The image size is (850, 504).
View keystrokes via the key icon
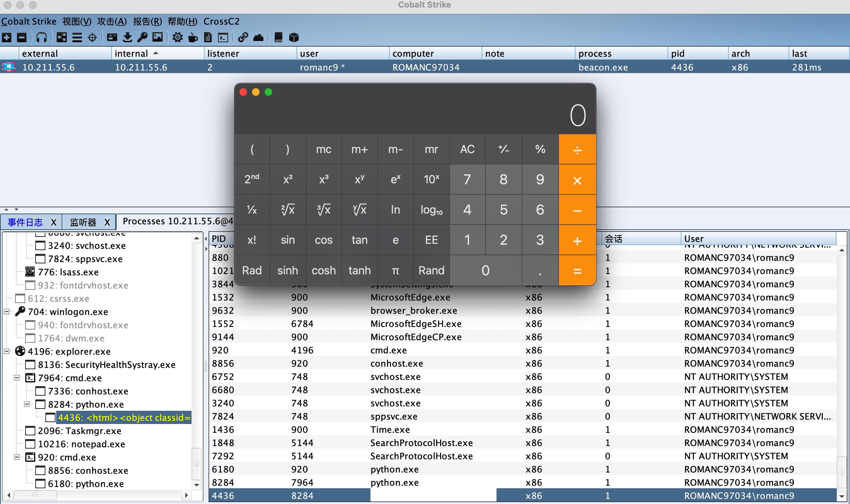click(142, 37)
